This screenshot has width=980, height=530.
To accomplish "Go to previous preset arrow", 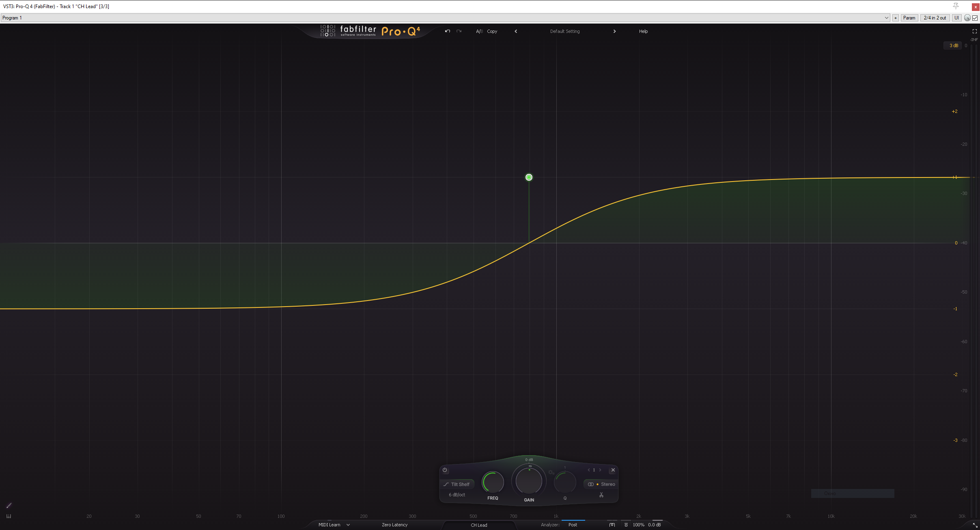I will point(516,31).
